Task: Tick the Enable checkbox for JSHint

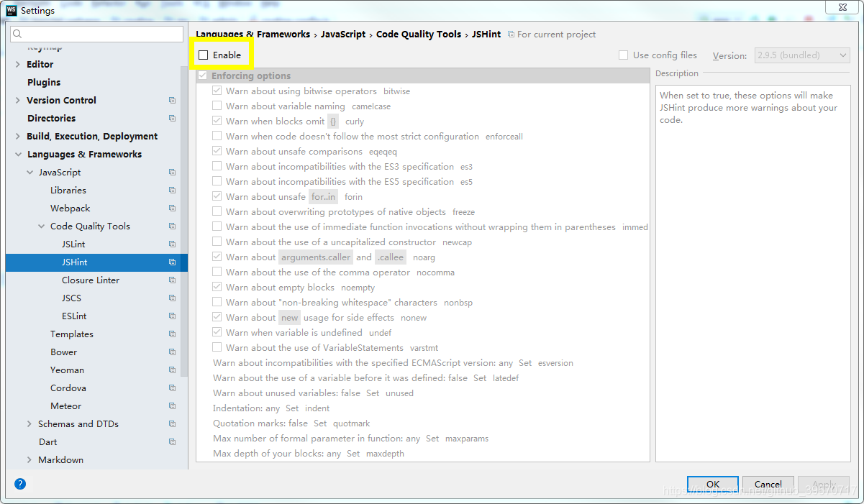Action: pyautogui.click(x=204, y=55)
